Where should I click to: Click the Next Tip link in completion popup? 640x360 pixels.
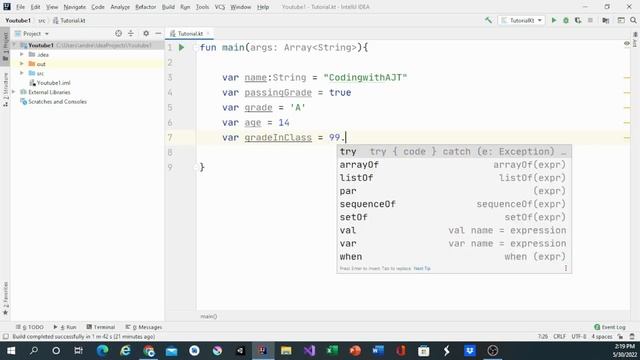click(422, 268)
